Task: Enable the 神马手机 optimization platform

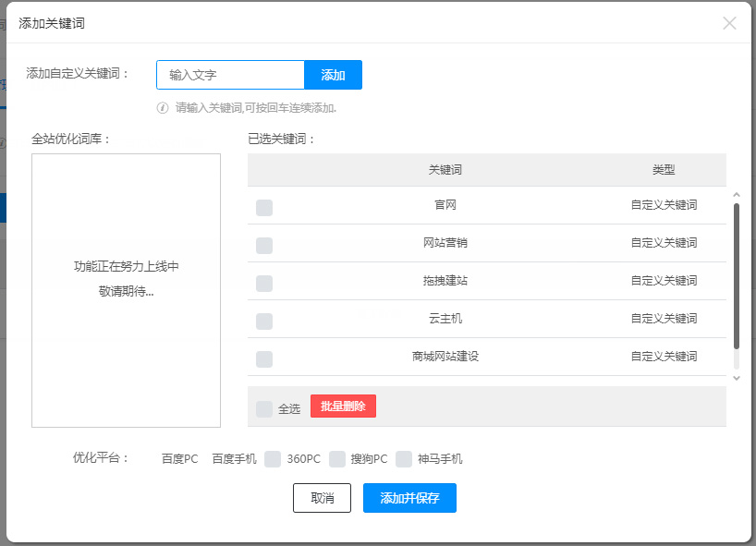Action: [x=404, y=458]
